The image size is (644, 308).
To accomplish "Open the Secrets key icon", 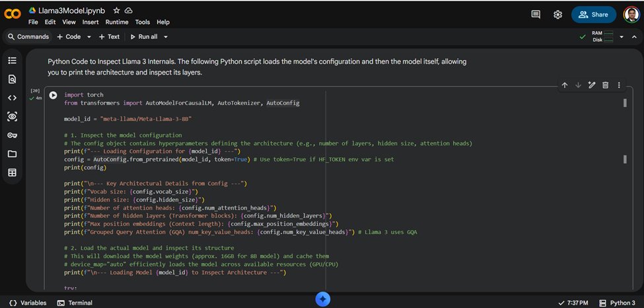I will pyautogui.click(x=13, y=135).
